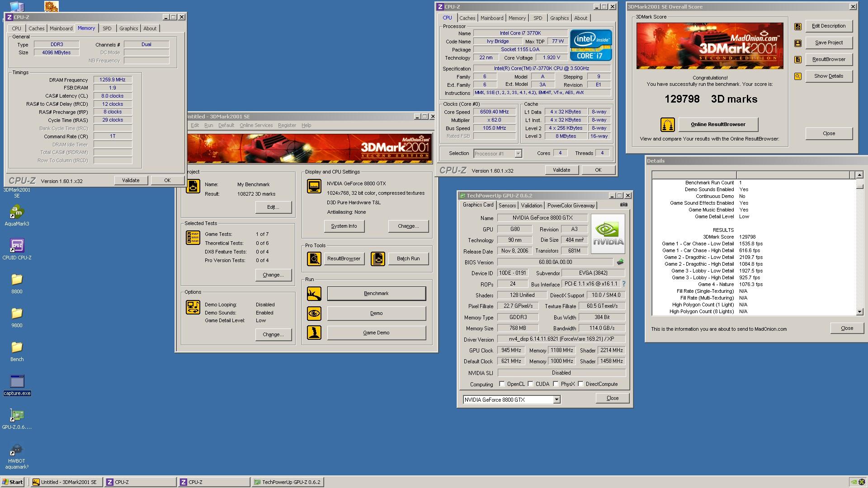
Task: Click the Benchmark run icon
Action: (314, 294)
